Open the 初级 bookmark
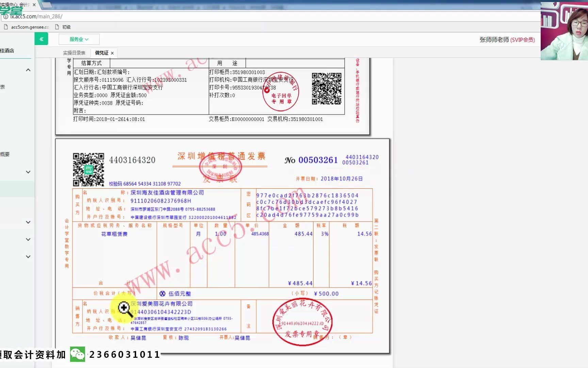 (x=63, y=27)
